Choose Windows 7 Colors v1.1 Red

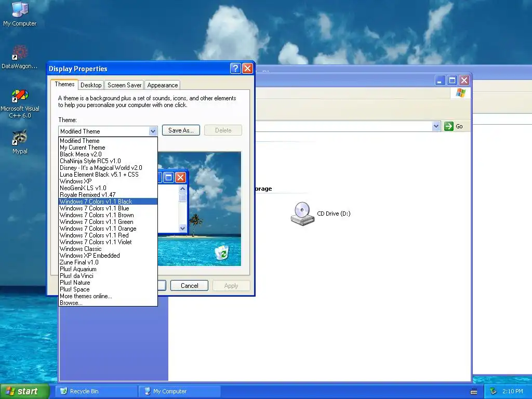point(108,235)
